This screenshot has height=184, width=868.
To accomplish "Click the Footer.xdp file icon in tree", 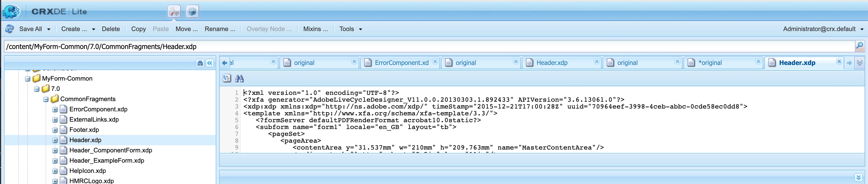I will [63, 130].
